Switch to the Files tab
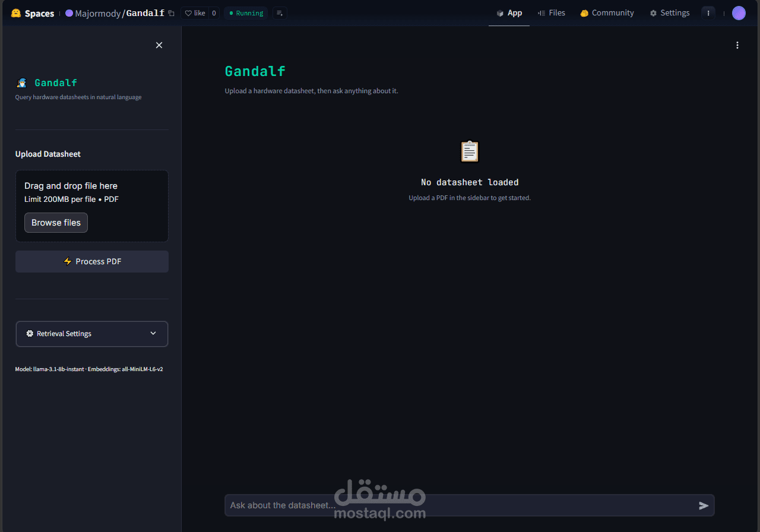This screenshot has height=532, width=760. pyautogui.click(x=551, y=13)
